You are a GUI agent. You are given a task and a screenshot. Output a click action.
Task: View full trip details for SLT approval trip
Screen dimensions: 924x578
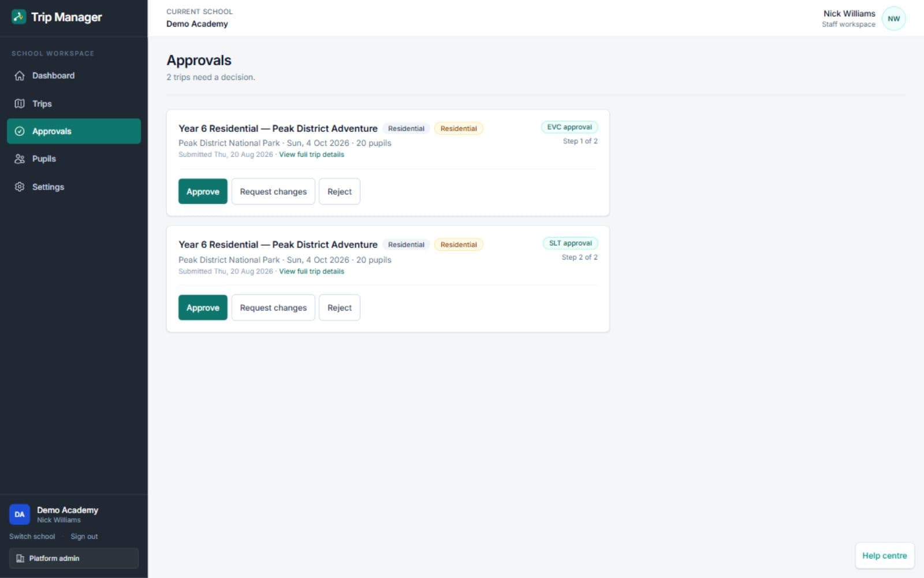coord(311,272)
